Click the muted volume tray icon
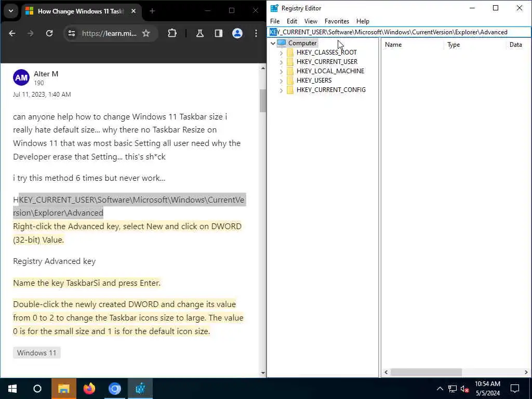This screenshot has height=399, width=532. pos(465,389)
